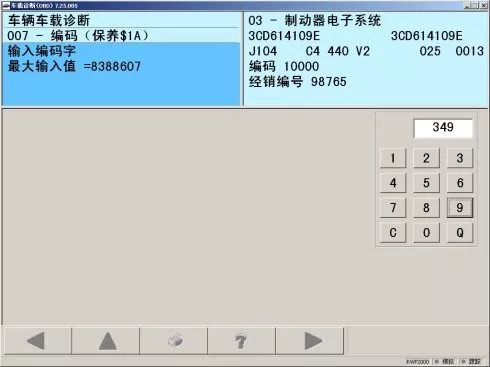The image size is (490, 367).
Task: Click keypad digit 9
Action: pos(460,208)
